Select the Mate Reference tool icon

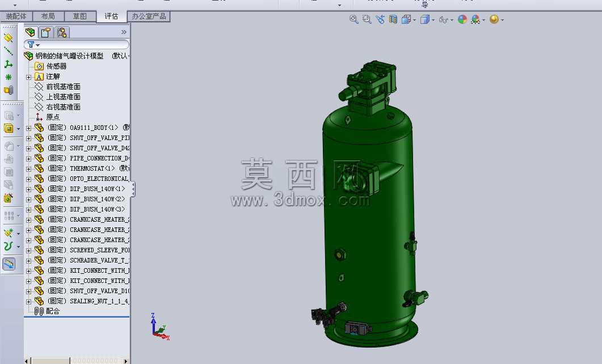[9, 90]
